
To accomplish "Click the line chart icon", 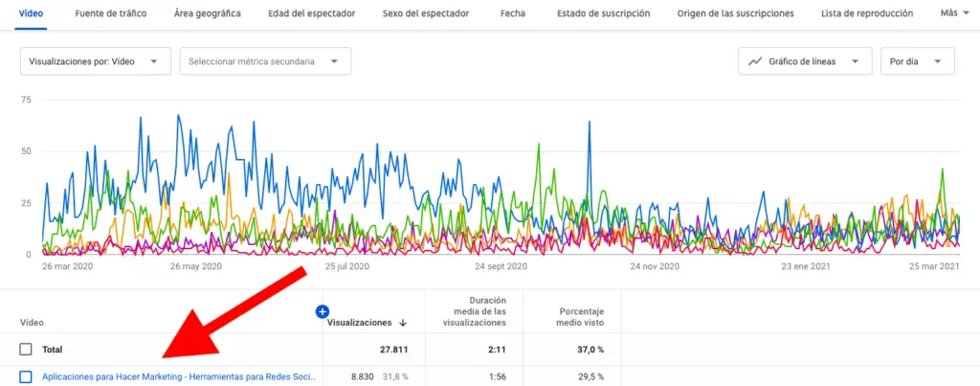I will pos(756,61).
